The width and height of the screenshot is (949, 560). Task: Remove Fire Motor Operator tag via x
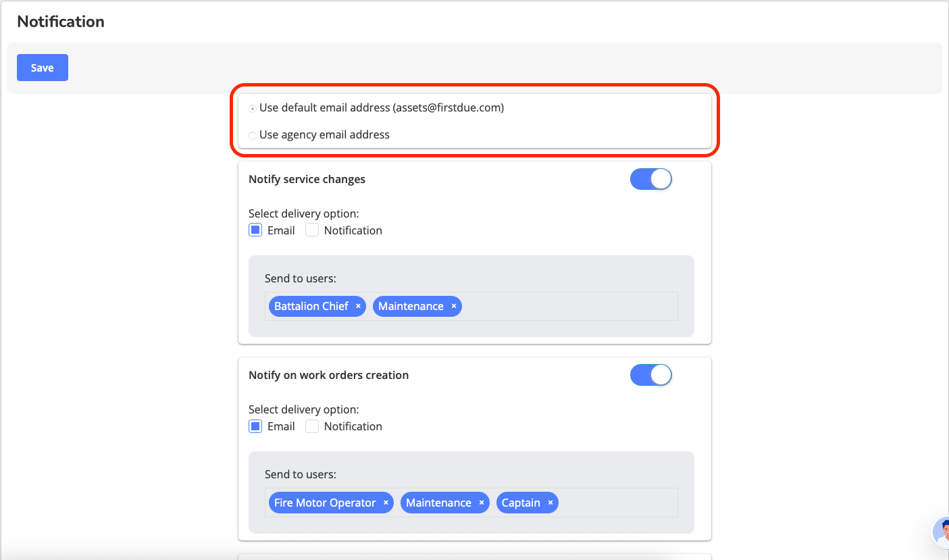point(386,503)
